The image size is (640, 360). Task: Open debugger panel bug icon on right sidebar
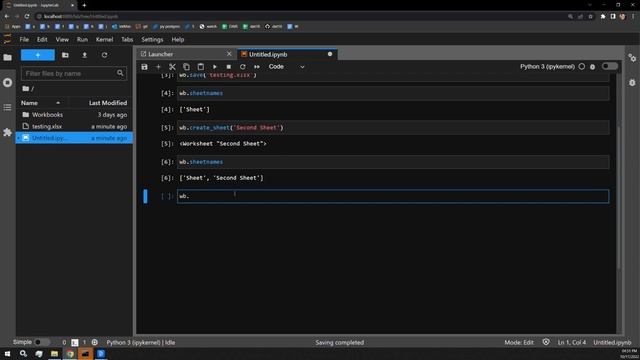coord(632,83)
